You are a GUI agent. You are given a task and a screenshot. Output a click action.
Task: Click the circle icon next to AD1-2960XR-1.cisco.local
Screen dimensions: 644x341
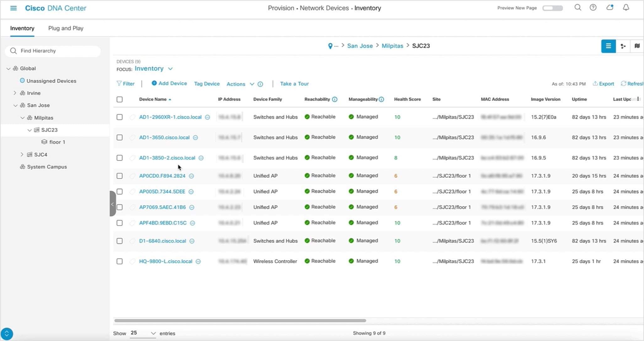(x=207, y=117)
